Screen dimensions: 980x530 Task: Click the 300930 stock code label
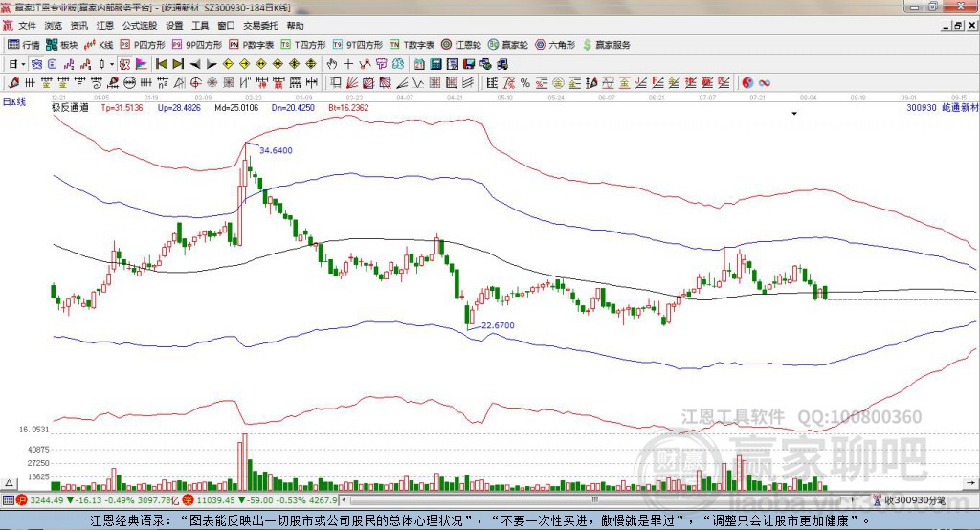pyautogui.click(x=922, y=107)
